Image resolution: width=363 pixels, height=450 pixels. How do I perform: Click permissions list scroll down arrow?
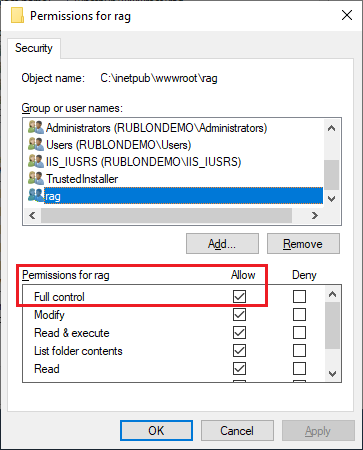(332, 374)
